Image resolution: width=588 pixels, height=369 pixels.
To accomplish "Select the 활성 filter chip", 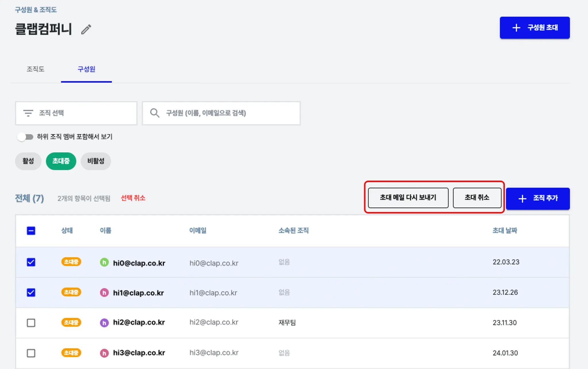I will 28,161.
